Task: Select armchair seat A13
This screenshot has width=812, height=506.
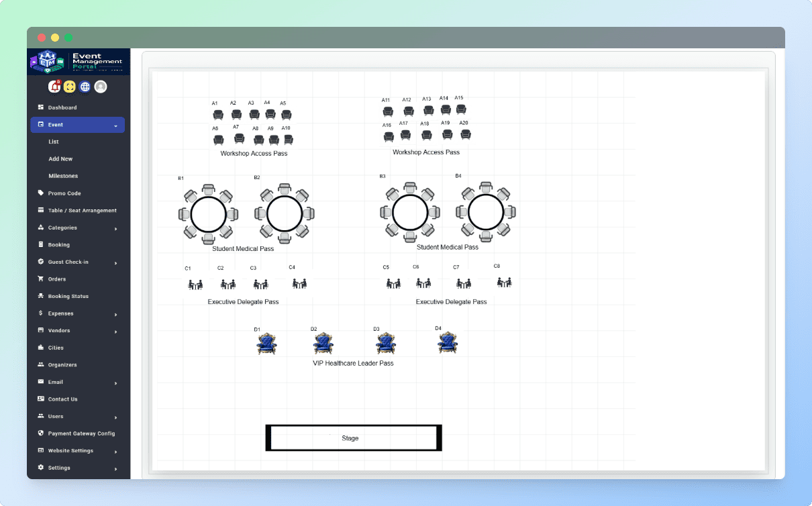Action: tap(429, 110)
